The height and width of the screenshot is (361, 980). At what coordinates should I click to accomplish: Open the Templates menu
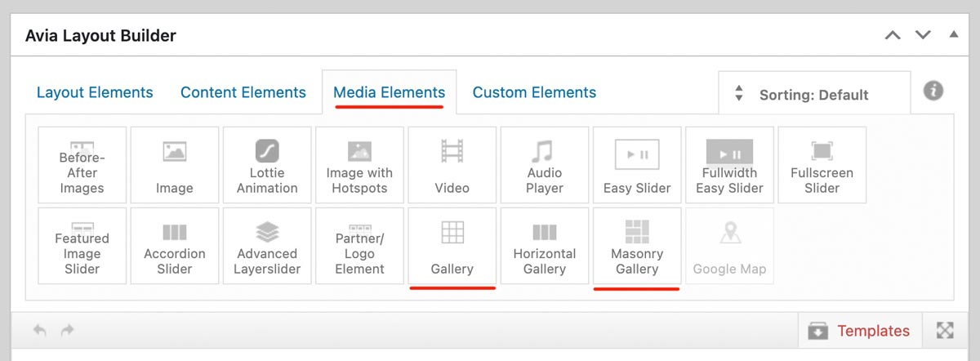point(858,331)
